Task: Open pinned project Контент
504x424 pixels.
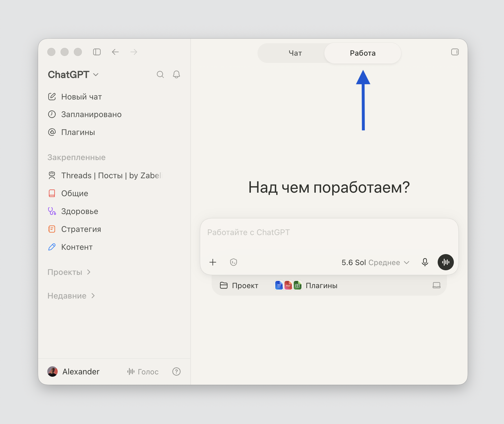Action: (x=77, y=247)
